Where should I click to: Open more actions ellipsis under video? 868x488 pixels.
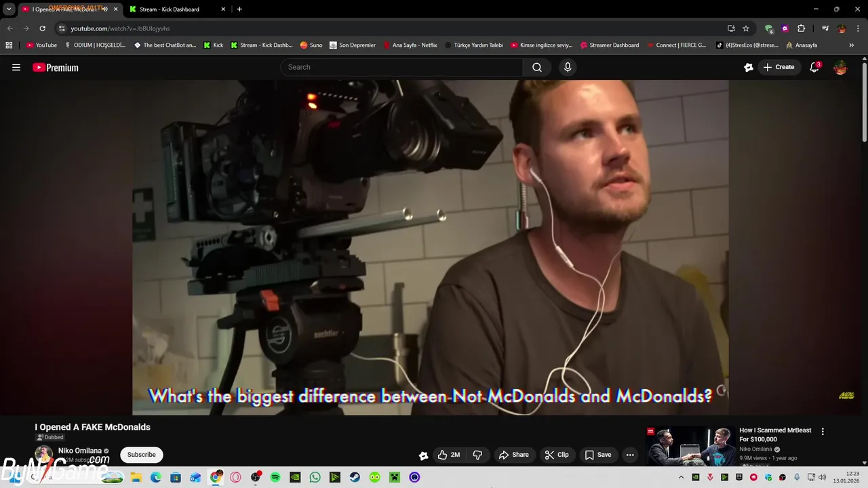(630, 455)
